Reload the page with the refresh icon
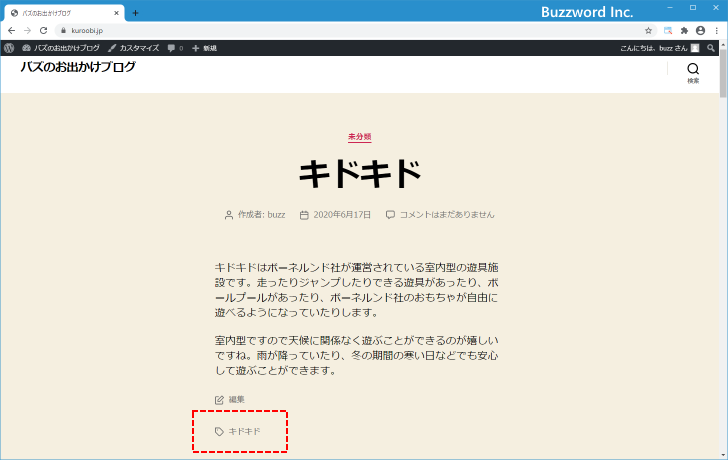This screenshot has width=728, height=460. (44, 31)
